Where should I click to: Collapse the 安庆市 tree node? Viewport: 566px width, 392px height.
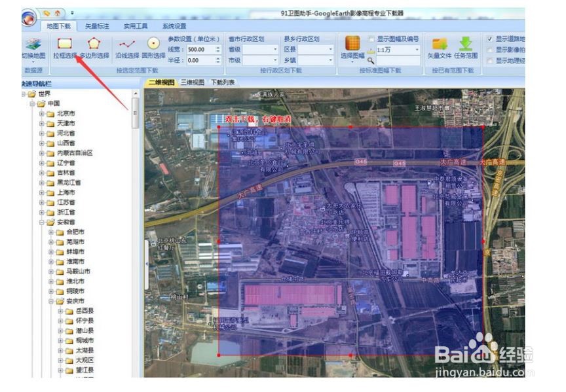point(51,301)
